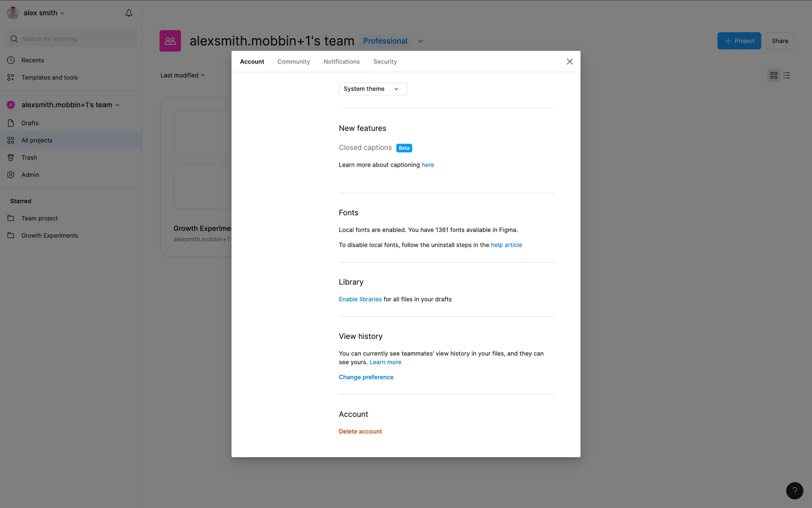Image resolution: width=812 pixels, height=508 pixels.
Task: Click the Enable libraries link
Action: coord(360,299)
